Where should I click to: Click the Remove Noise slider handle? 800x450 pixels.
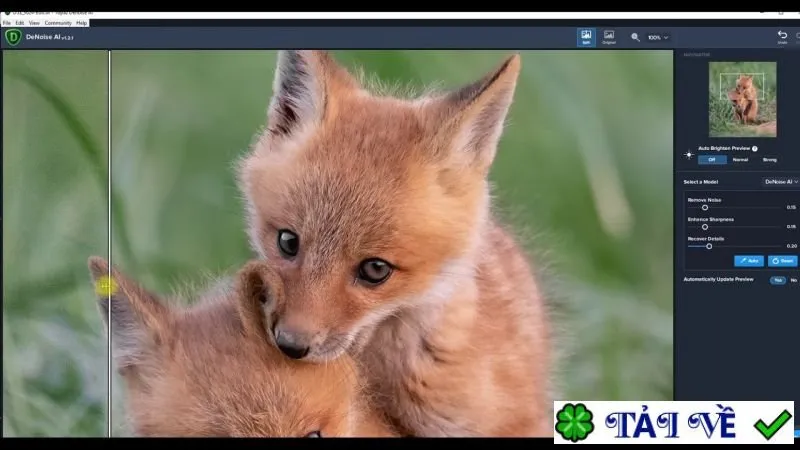[x=705, y=208]
